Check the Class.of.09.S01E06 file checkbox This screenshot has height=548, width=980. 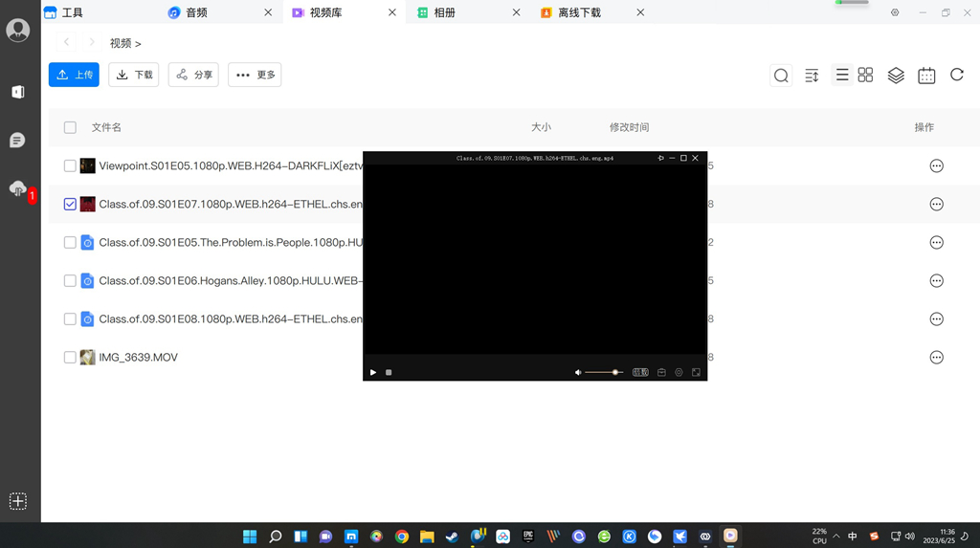tap(70, 280)
